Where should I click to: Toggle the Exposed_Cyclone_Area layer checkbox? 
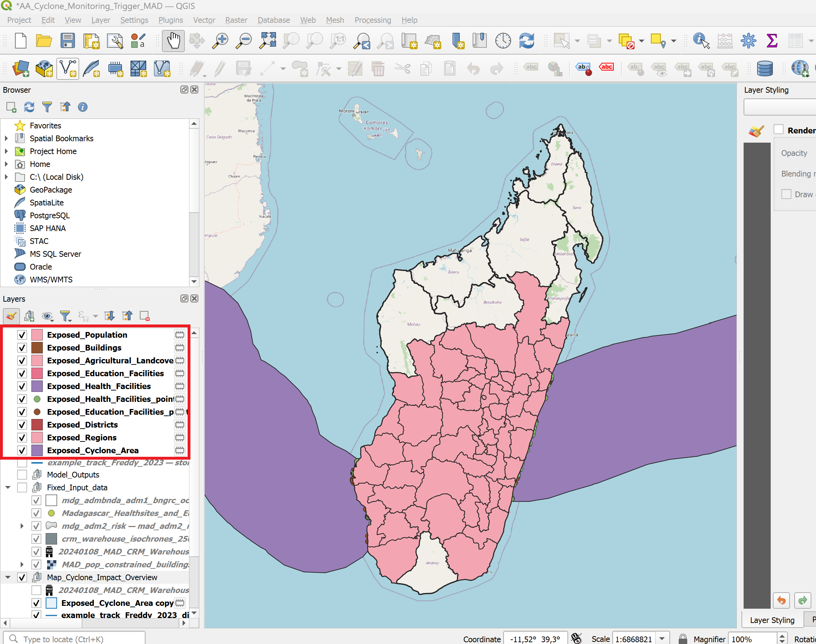22,451
